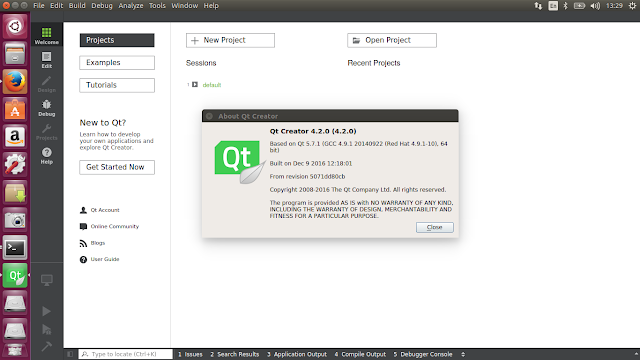
Task: Click the Start Debugging icon
Action: 47,329
